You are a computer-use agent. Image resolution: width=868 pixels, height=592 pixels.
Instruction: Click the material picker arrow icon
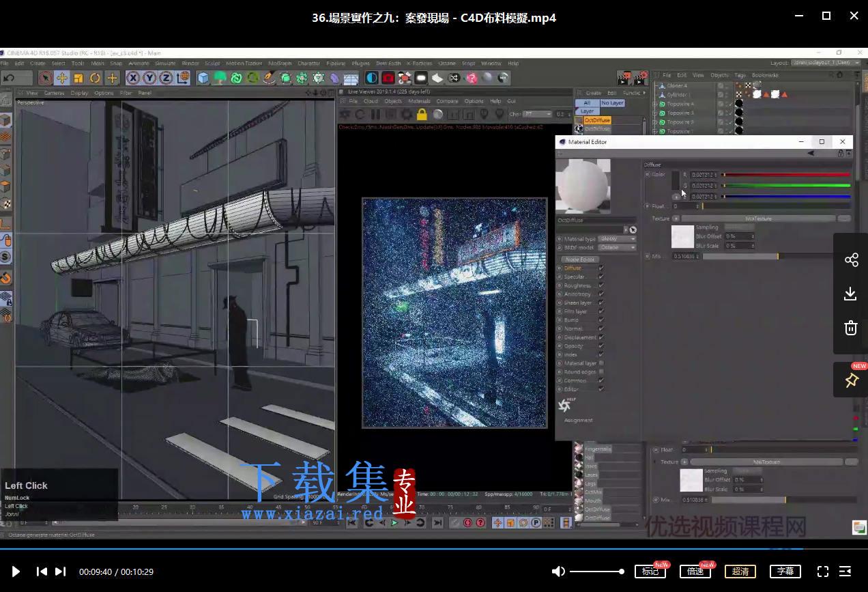point(633,230)
